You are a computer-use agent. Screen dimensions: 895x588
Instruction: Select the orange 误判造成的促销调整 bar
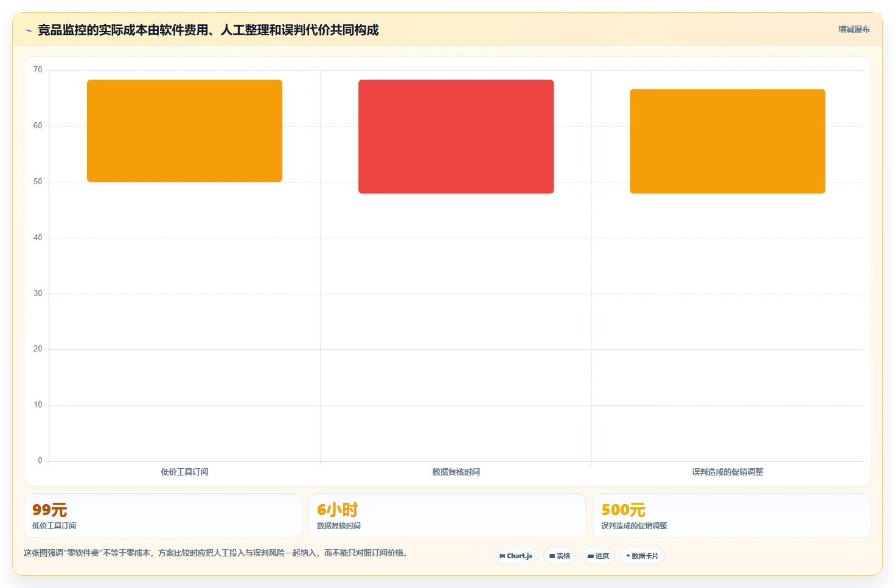pyautogui.click(x=727, y=141)
